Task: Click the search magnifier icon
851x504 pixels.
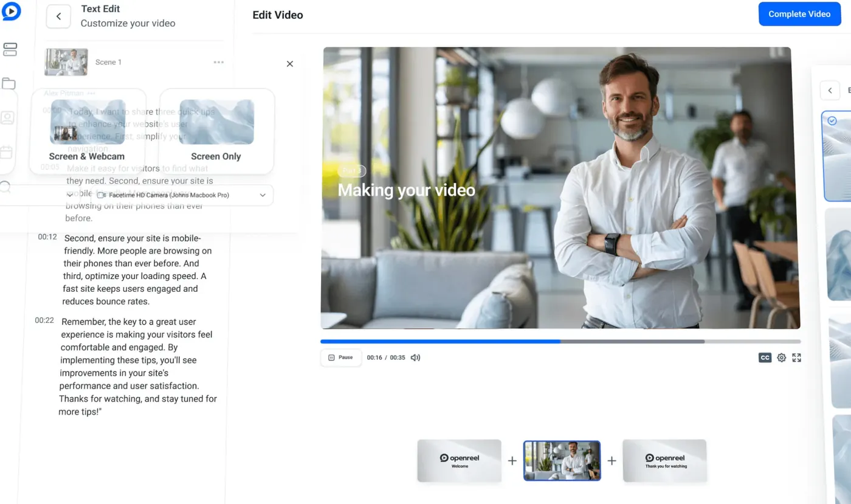Action: tap(5, 187)
